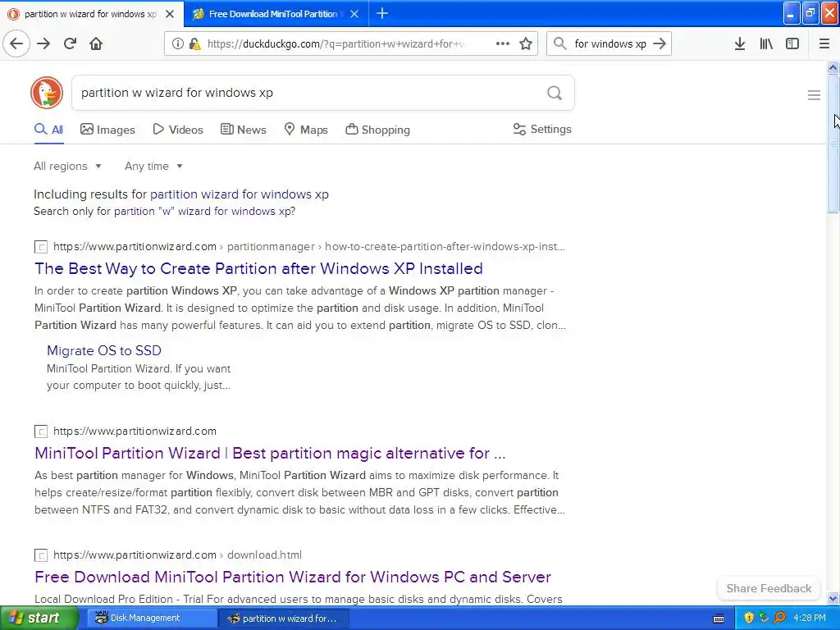Click the connection lock warning icon
The width and height of the screenshot is (840, 630).
[x=195, y=44]
